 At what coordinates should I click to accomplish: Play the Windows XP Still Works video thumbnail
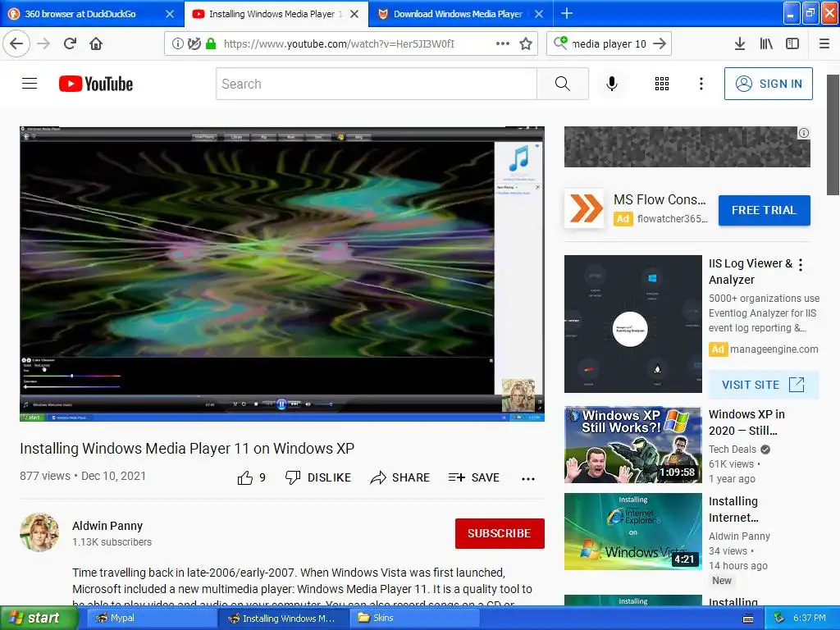(x=632, y=445)
